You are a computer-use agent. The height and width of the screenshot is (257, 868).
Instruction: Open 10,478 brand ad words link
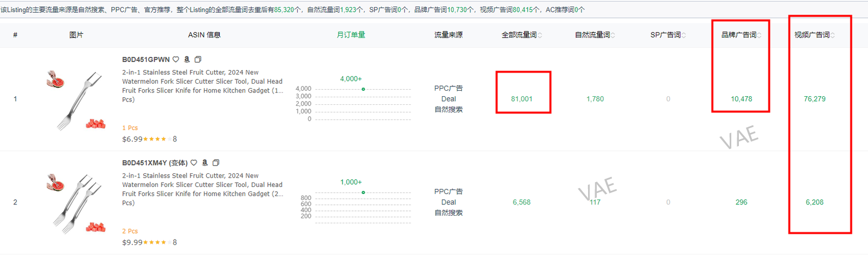tap(742, 99)
